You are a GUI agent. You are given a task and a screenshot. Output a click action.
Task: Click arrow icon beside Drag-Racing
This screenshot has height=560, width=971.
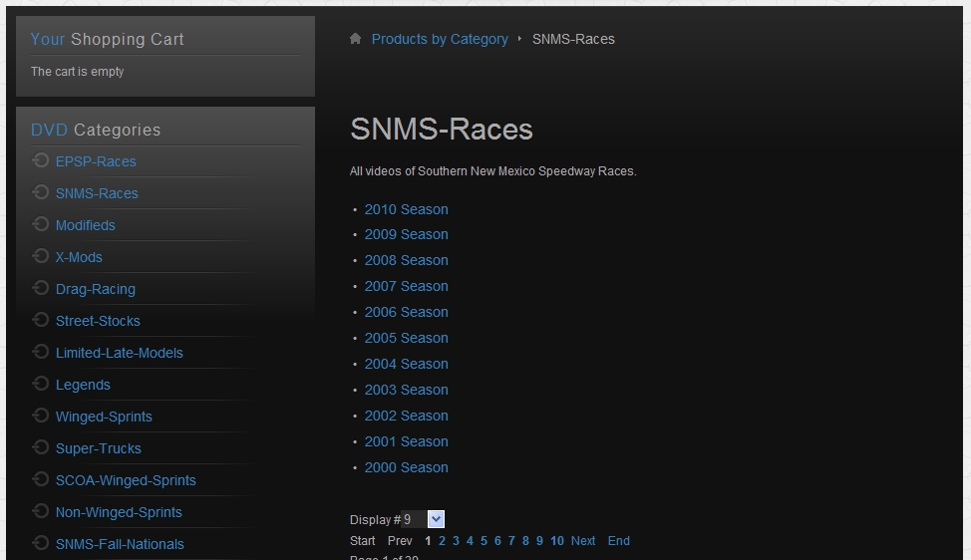click(40, 288)
